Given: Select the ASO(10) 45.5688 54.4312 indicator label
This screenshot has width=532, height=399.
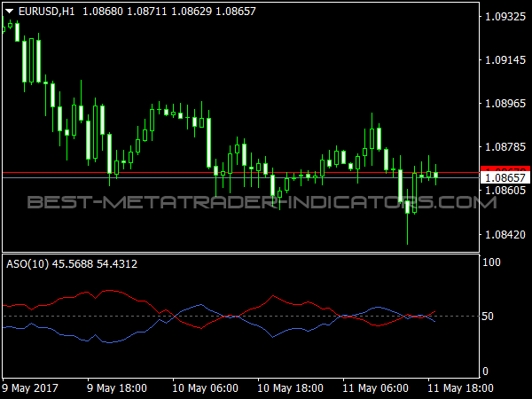Looking at the screenshot, I should click(72, 264).
